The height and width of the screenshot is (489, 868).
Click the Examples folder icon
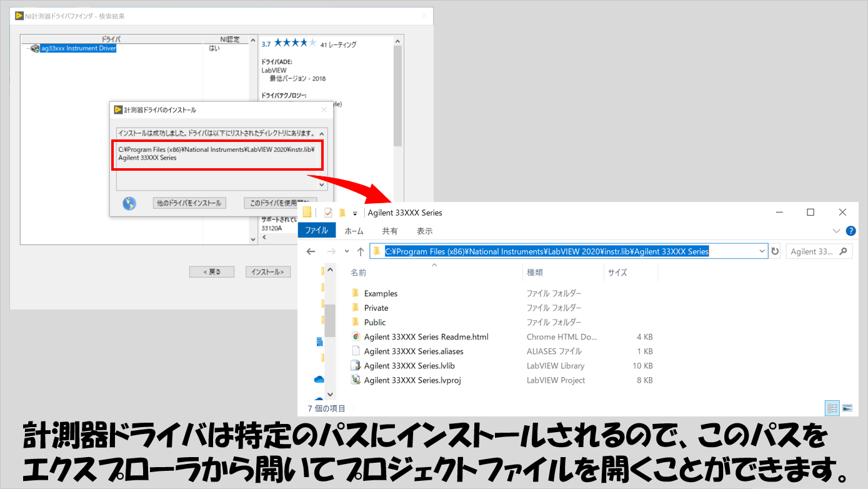pos(356,293)
